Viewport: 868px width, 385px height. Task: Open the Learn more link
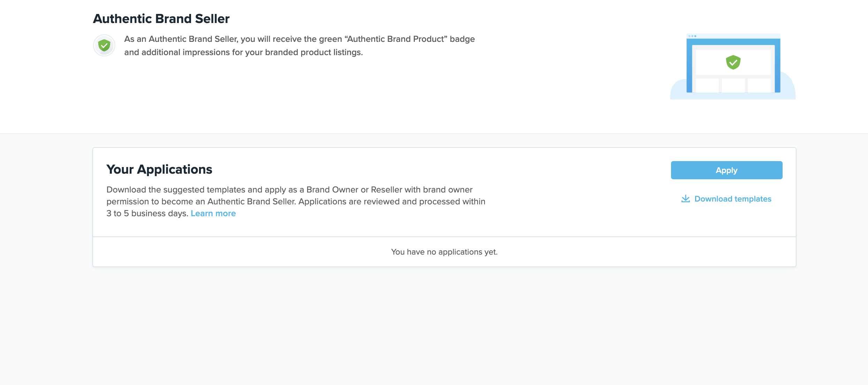coord(213,213)
